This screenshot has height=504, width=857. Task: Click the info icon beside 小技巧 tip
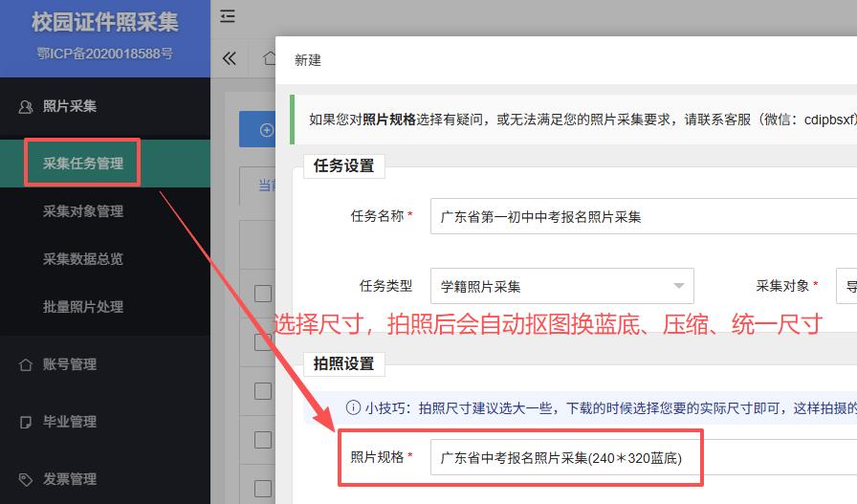coord(353,408)
